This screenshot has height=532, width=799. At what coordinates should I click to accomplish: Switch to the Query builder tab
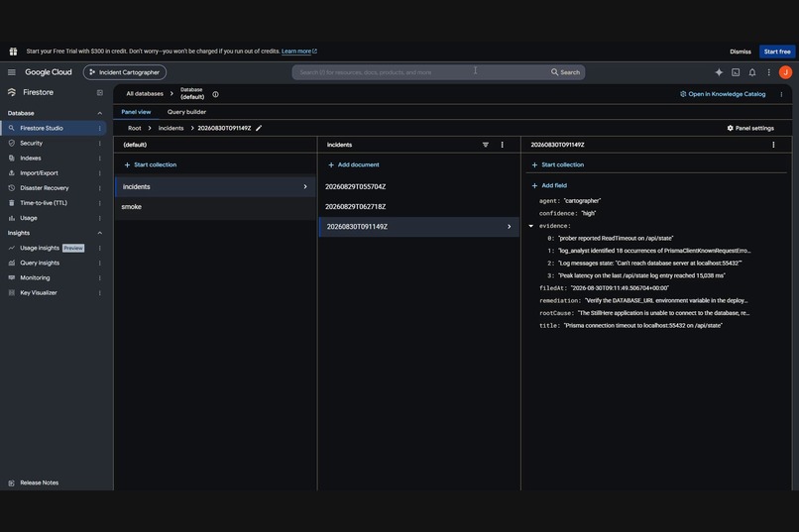[x=186, y=112]
